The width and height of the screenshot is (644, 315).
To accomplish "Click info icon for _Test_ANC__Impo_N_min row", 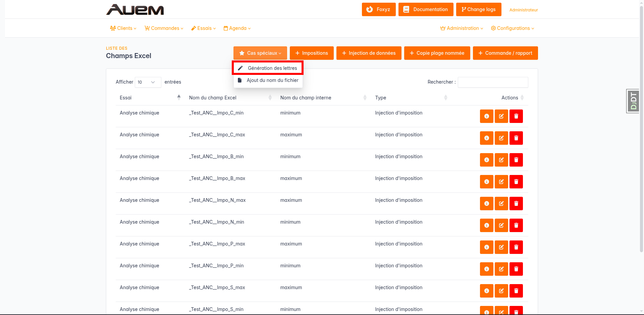I will (486, 225).
